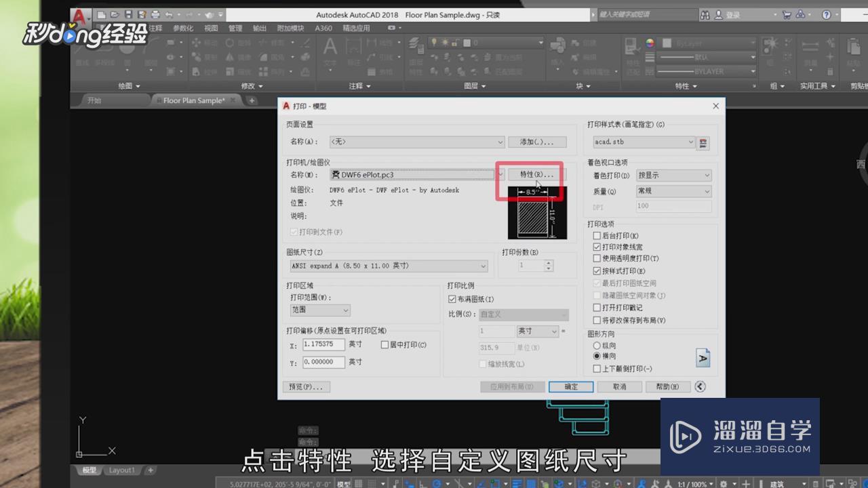Click the plot style table editor icon
The width and height of the screenshot is (868, 488).
pyautogui.click(x=703, y=142)
